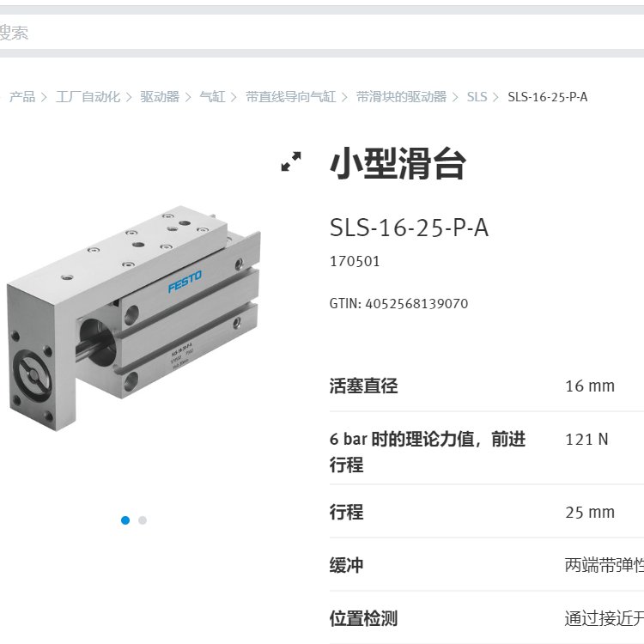This screenshot has width=644, height=644.
Task: Open the 产品 breadcrumb link
Action: click(22, 97)
